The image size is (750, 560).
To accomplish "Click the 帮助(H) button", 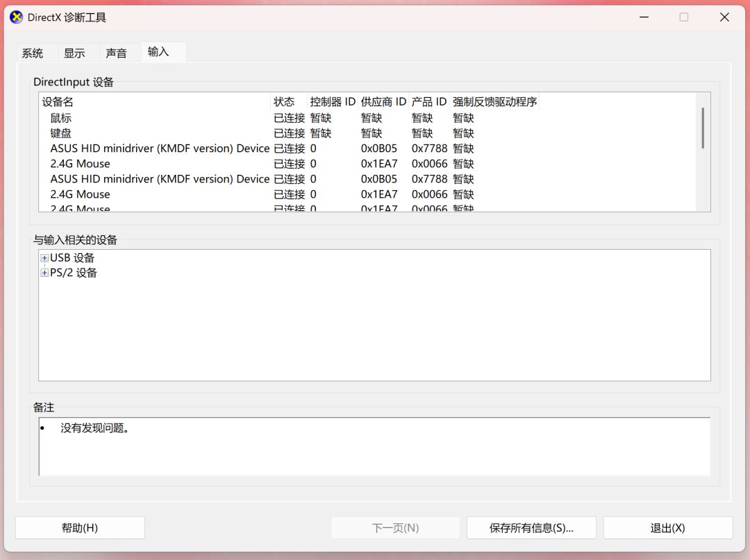I will click(x=80, y=528).
